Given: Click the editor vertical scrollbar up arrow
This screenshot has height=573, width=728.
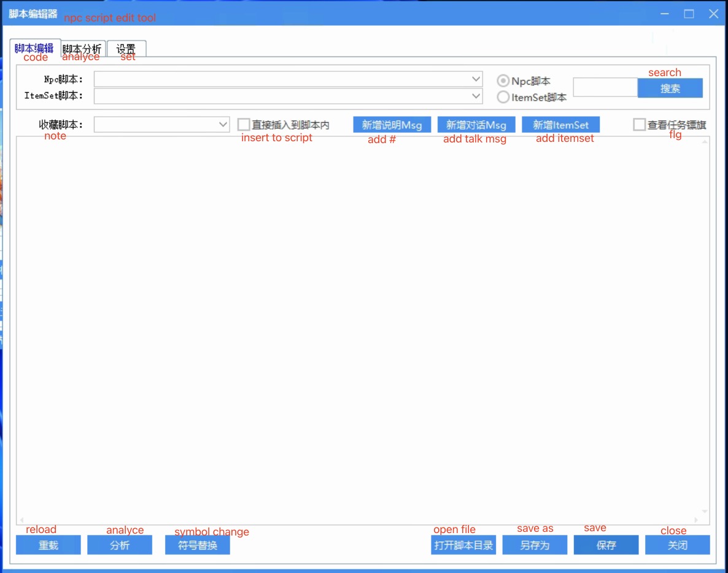Looking at the screenshot, I should click(x=705, y=142).
